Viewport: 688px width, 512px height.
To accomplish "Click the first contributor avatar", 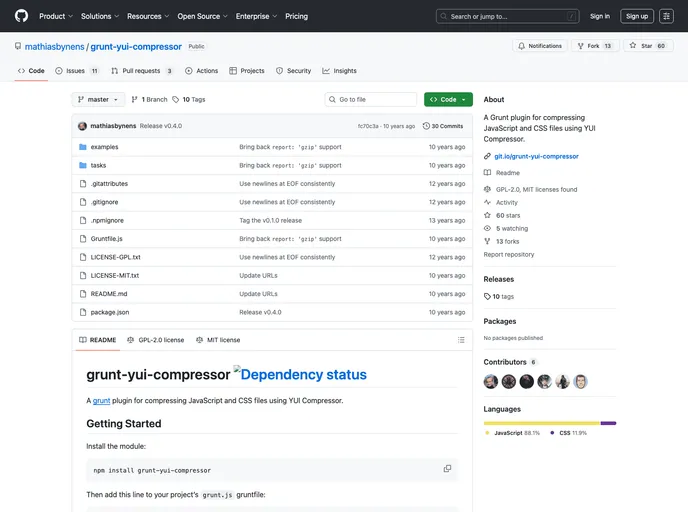I will 491,381.
